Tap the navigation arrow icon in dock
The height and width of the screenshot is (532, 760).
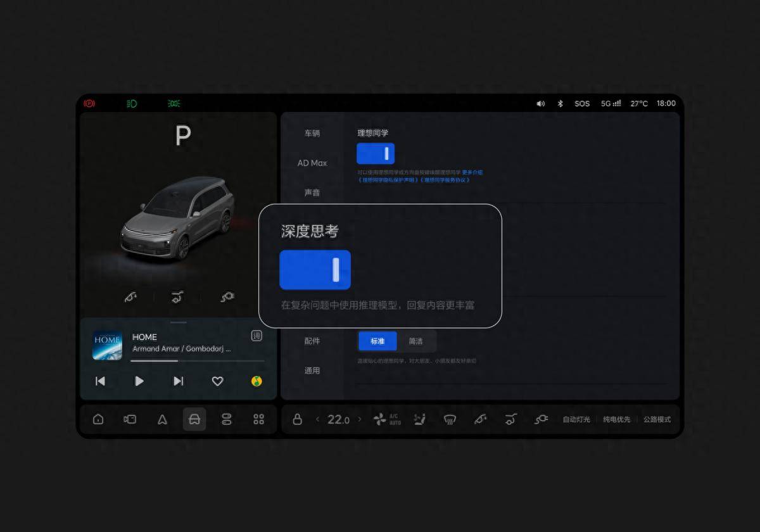tap(162, 419)
